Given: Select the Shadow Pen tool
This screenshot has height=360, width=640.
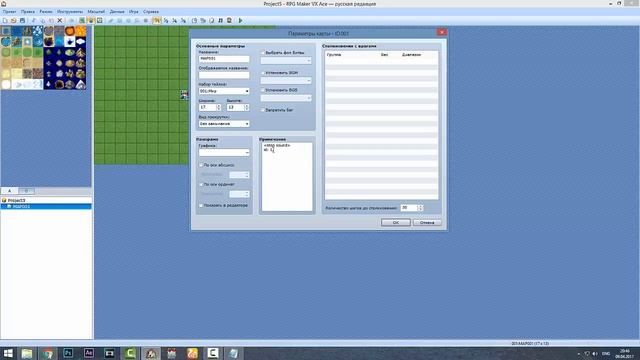Looking at the screenshot, I should (x=146, y=20).
